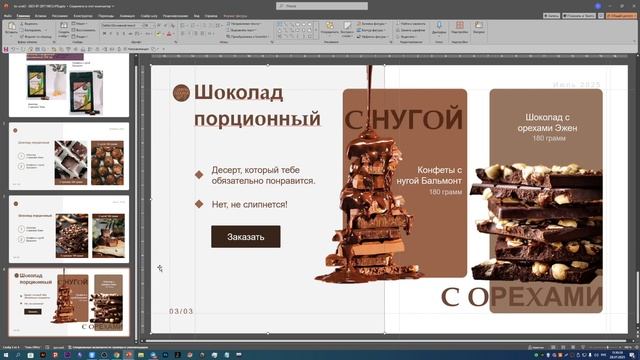Click the Paste (Вставить) clipboard icon
The image size is (640, 360).
(11, 28)
